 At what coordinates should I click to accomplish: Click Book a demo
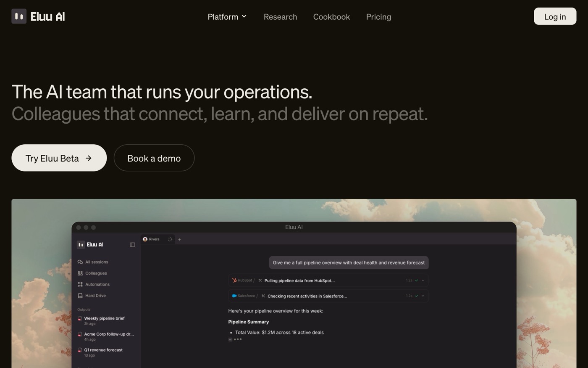154,158
